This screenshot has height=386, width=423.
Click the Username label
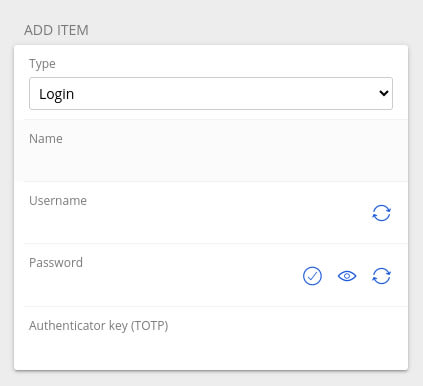[58, 201]
